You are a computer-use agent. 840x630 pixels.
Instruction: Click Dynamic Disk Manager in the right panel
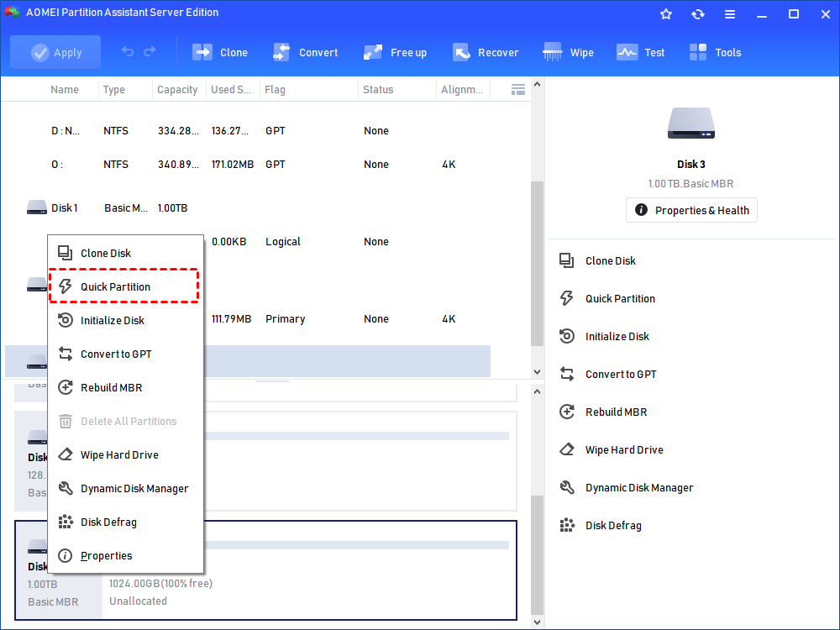[x=626, y=487]
